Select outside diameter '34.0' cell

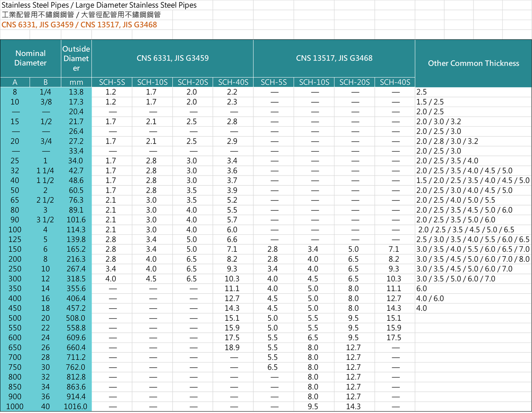(x=76, y=161)
